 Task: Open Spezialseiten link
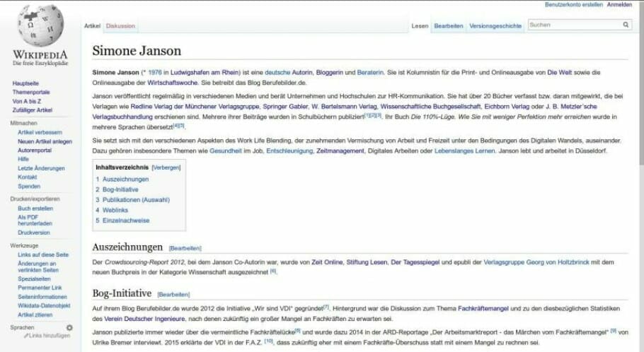click(34, 279)
